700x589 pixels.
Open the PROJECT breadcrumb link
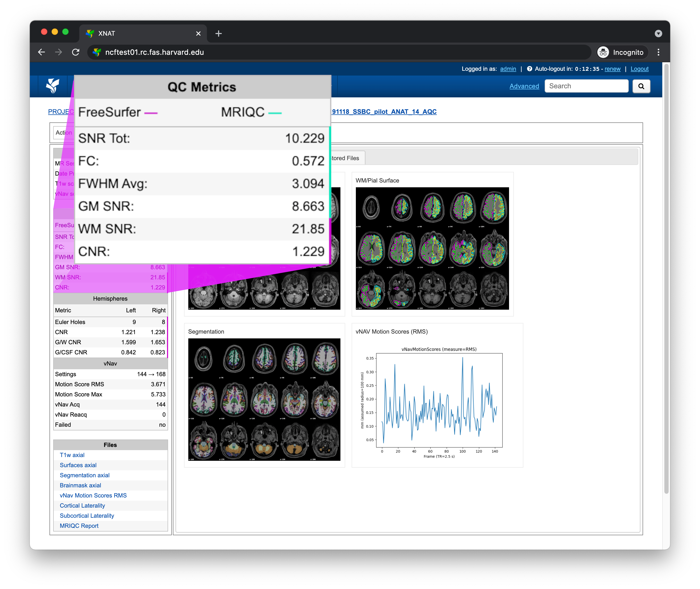[x=61, y=111]
